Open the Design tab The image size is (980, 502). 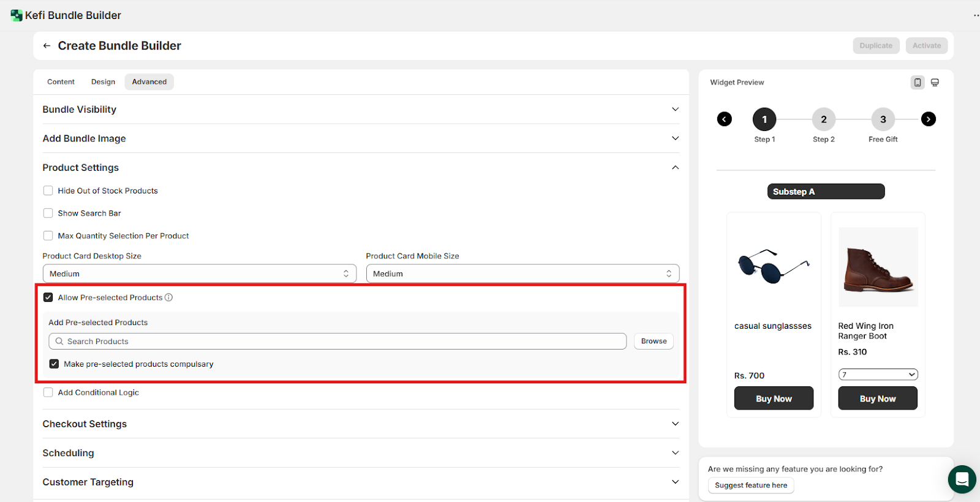click(103, 82)
